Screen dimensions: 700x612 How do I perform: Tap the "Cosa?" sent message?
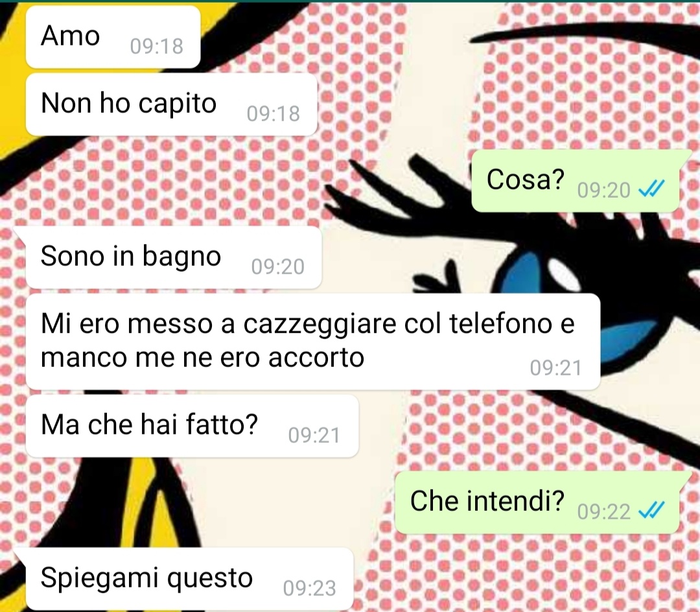click(x=576, y=181)
